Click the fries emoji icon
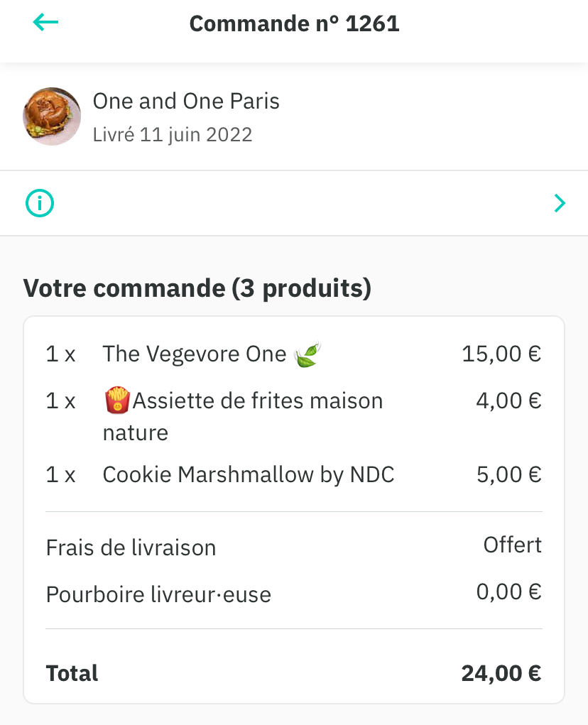 pos(116,401)
